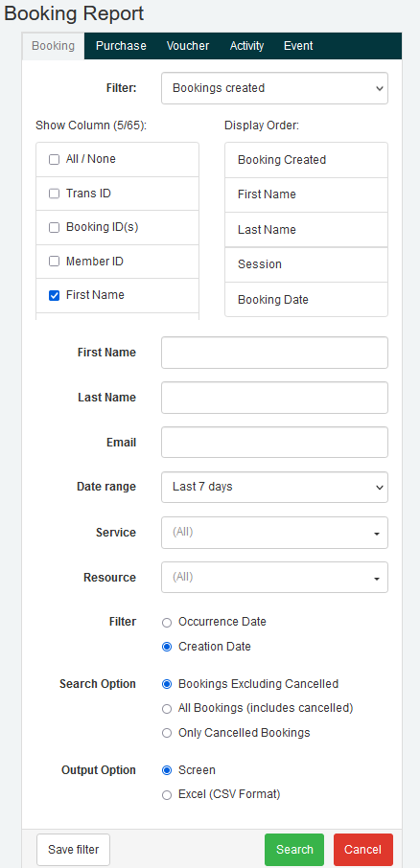The width and height of the screenshot is (420, 868).
Task: Enable the Trans ID column checkbox
Action: click(x=54, y=194)
